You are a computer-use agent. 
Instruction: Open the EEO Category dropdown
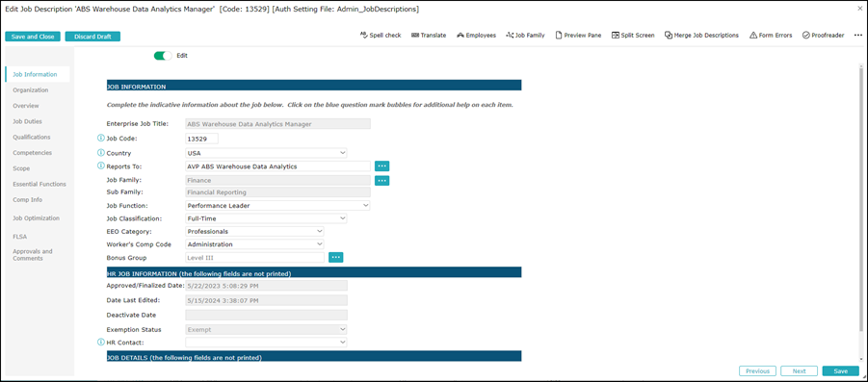point(254,231)
